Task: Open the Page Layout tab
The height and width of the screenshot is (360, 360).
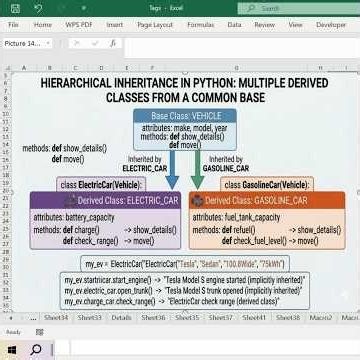Action: click(155, 25)
